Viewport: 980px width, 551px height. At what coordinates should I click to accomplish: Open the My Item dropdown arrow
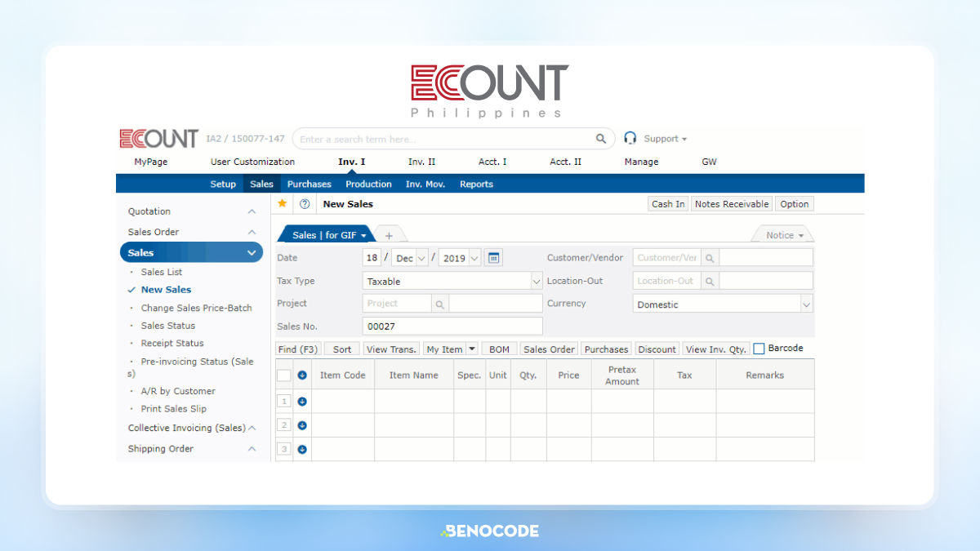click(471, 349)
